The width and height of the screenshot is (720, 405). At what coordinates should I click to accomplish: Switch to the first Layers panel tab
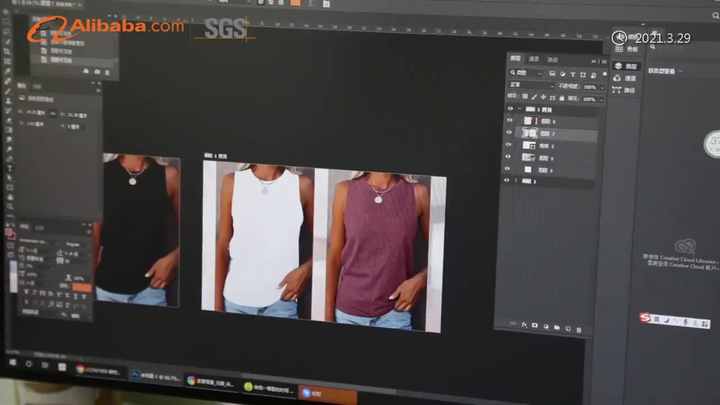click(515, 58)
